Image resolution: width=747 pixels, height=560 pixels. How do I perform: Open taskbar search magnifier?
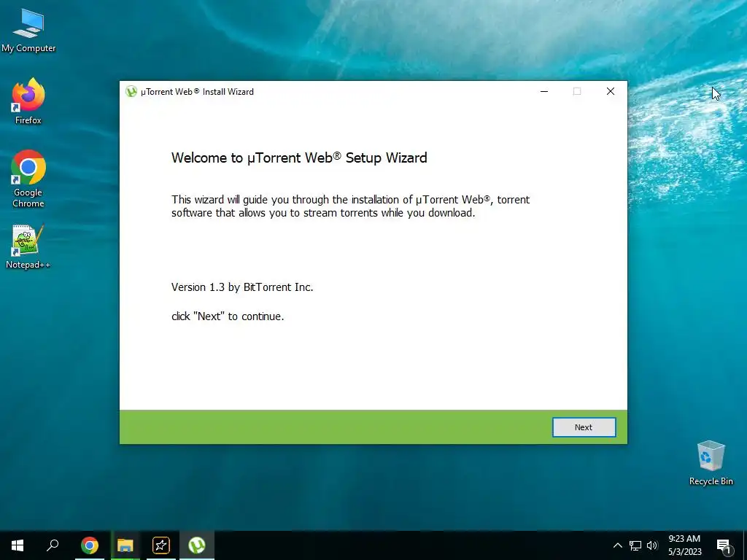click(53, 545)
